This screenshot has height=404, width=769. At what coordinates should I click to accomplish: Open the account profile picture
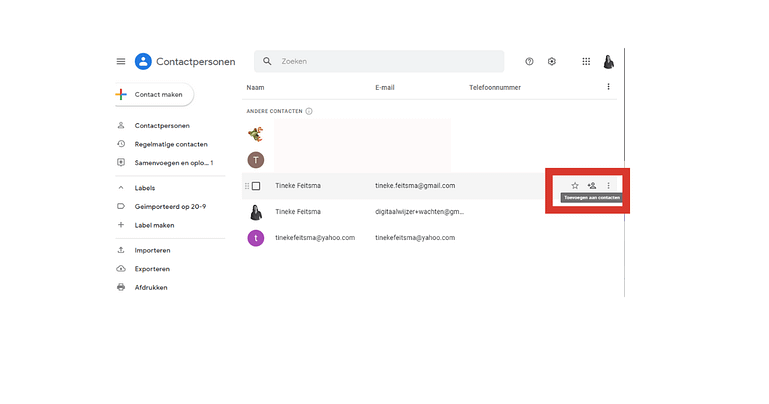tap(609, 62)
